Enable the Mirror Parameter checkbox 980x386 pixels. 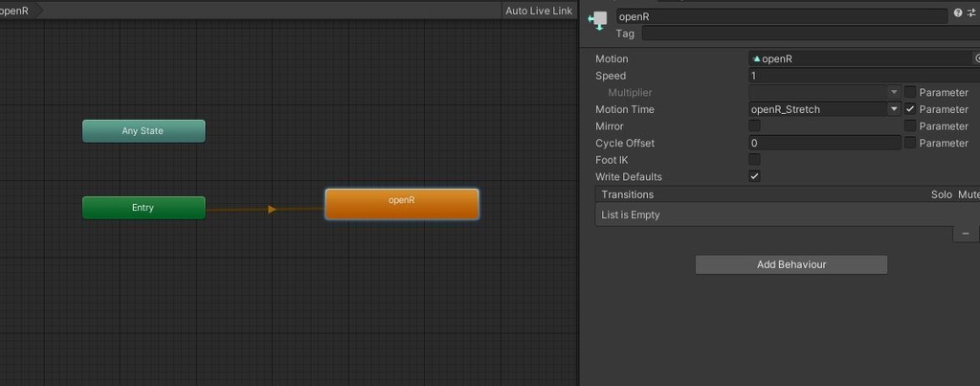(910, 125)
